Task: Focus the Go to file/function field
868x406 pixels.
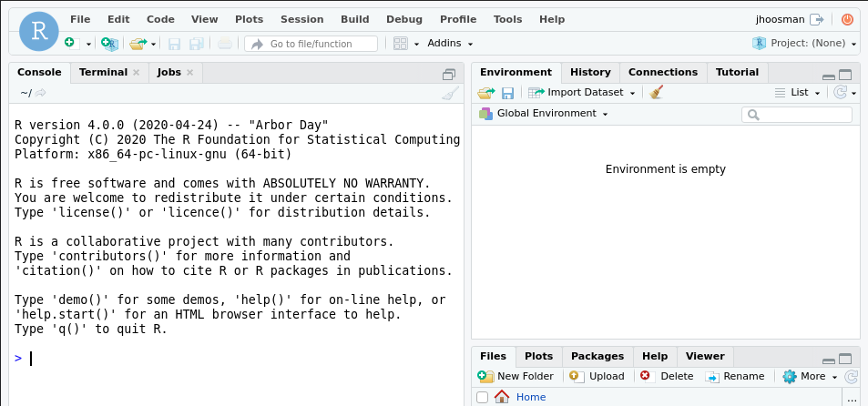Action: coord(311,44)
